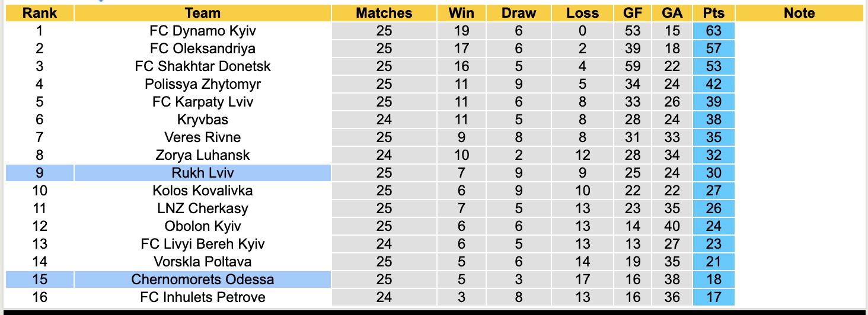Select Zorya Luhansk in the table

(202, 155)
